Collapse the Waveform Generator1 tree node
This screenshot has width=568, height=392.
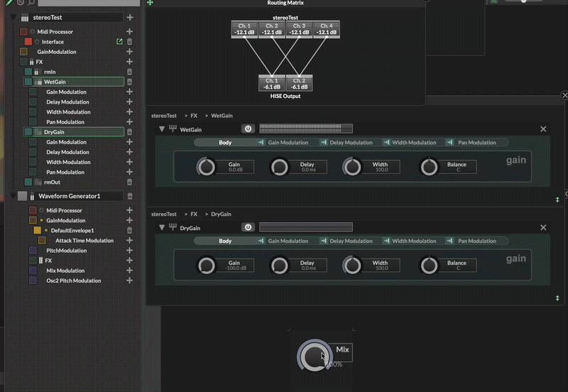click(x=13, y=196)
